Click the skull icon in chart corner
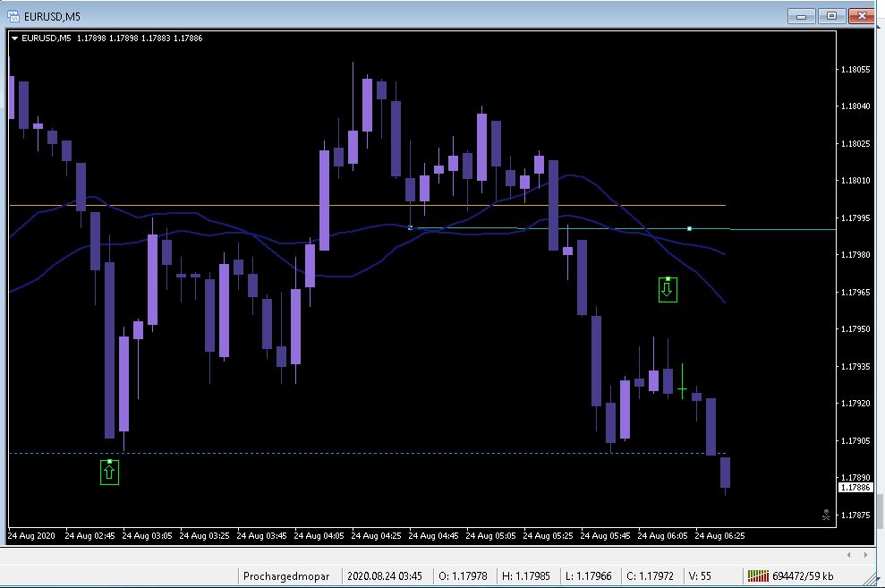The image size is (885, 588). tap(826, 515)
